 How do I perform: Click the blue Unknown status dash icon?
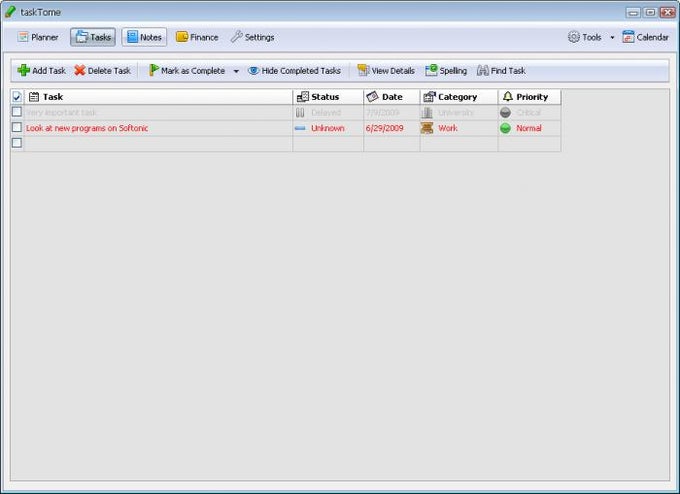point(300,128)
